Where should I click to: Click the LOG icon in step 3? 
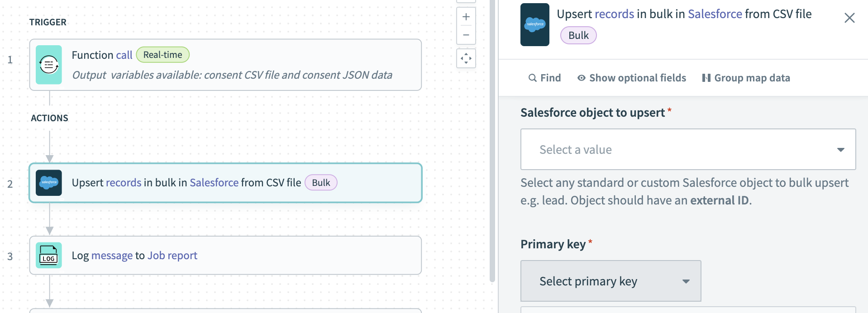pos(49,256)
